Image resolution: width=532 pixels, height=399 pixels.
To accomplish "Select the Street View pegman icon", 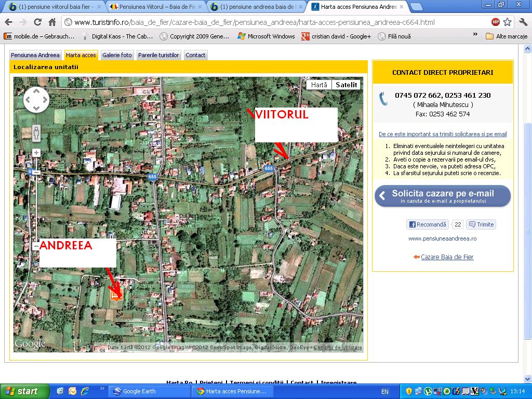I will point(36,133).
